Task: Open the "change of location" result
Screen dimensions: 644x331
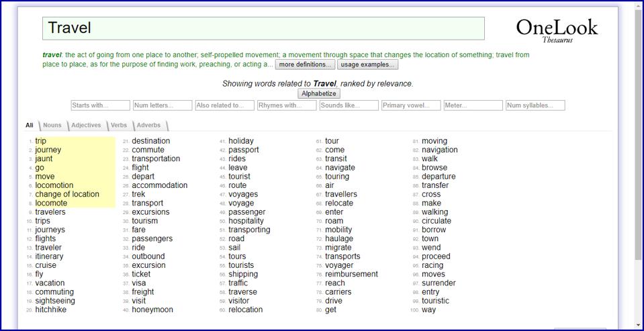Action: pyautogui.click(x=67, y=194)
